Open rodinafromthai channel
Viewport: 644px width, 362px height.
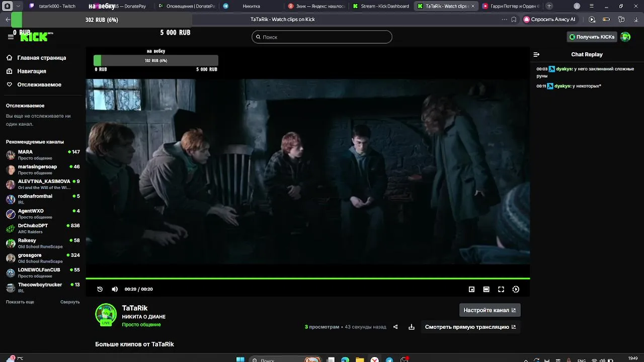pos(43,199)
